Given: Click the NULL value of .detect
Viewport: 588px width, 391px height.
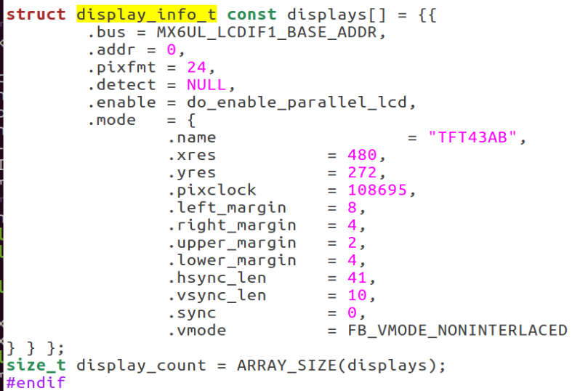Looking at the screenshot, I should coord(206,85).
